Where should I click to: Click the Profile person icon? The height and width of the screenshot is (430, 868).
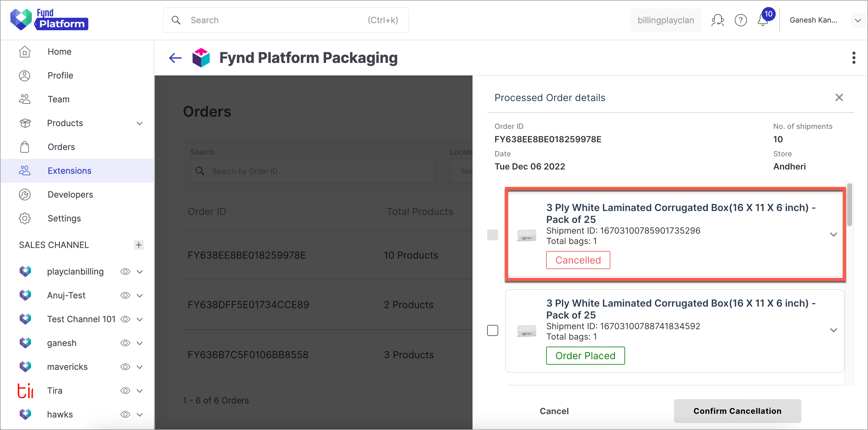point(25,76)
